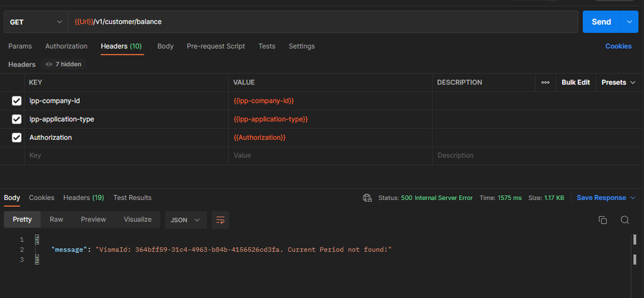
Task: Click the globe network info icon
Action: click(367, 198)
